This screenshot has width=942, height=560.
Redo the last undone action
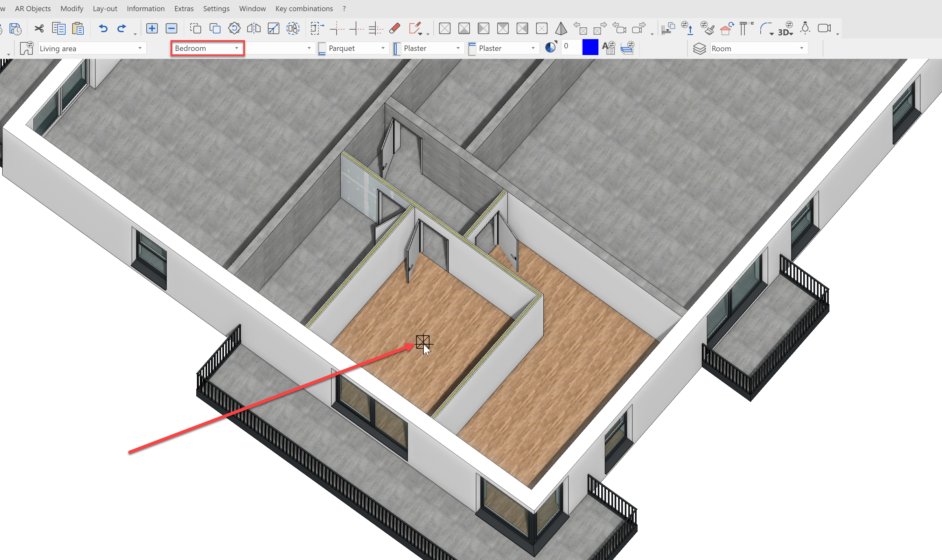pos(122,29)
